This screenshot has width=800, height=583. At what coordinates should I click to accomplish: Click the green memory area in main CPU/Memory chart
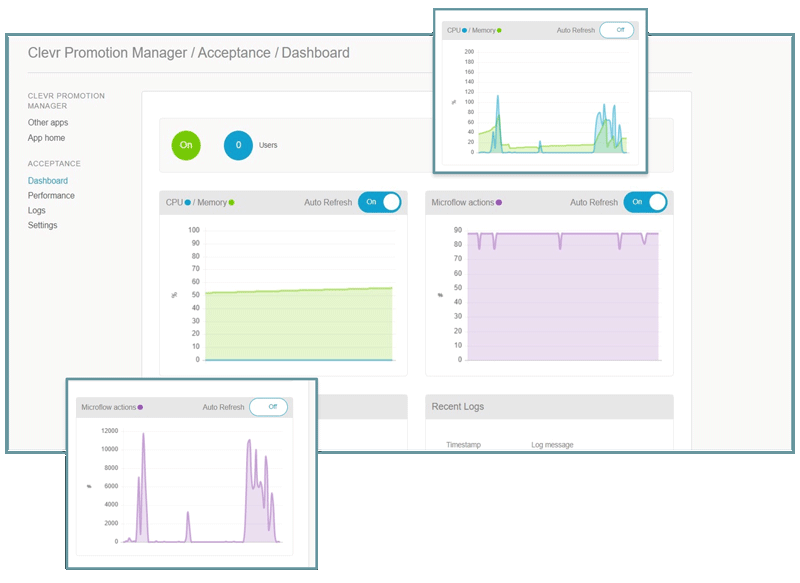pyautogui.click(x=299, y=325)
